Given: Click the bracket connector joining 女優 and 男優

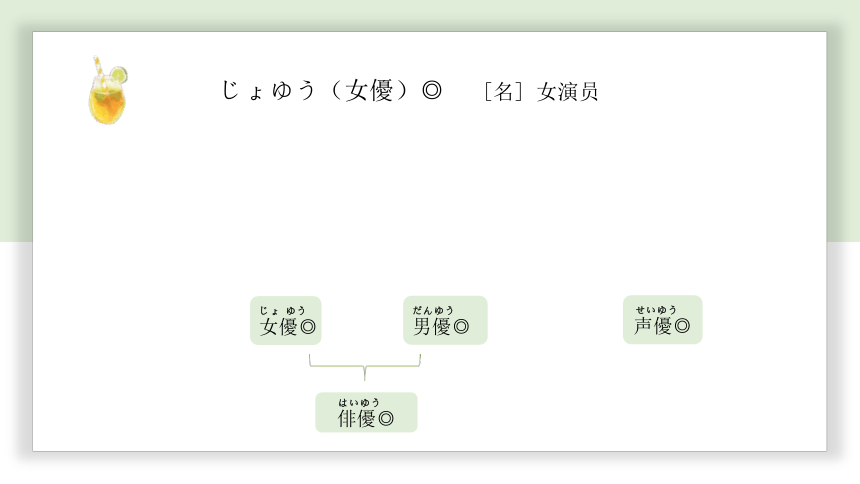Looking at the screenshot, I should pos(365,367).
